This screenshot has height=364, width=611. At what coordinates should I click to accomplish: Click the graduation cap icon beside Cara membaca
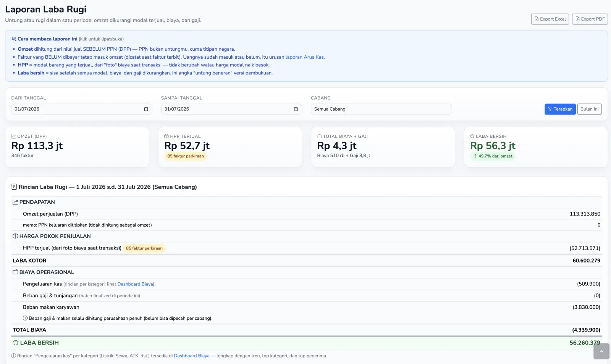tap(14, 39)
